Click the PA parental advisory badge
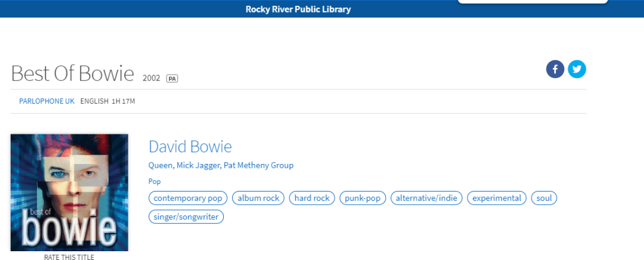Image resolution: width=644 pixels, height=260 pixels. [x=172, y=79]
